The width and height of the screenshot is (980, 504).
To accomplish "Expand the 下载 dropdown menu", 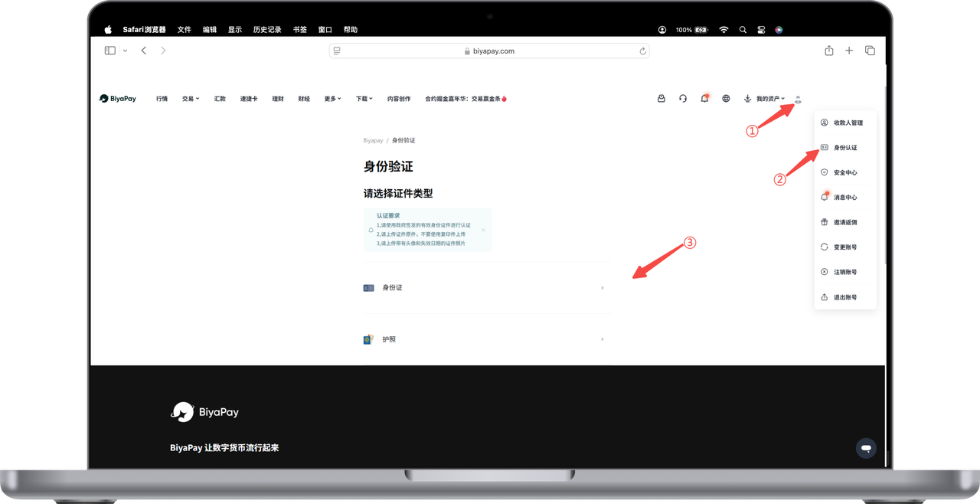I will click(364, 99).
